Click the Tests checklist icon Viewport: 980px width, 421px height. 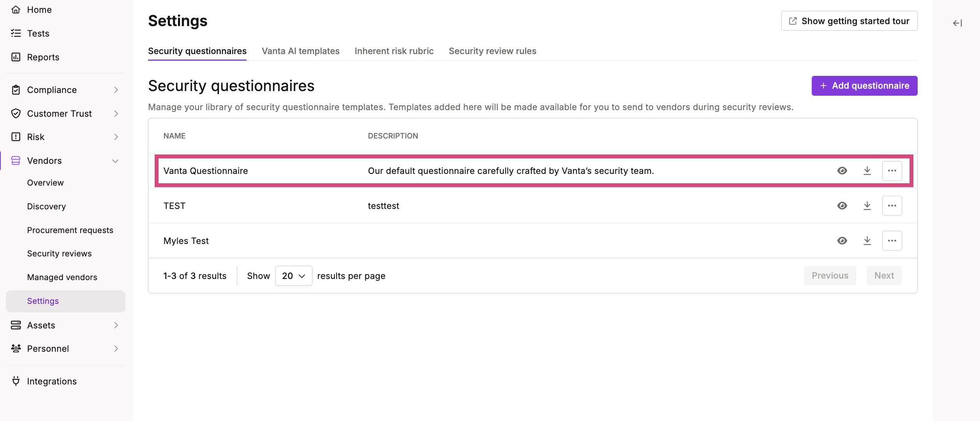(x=16, y=33)
